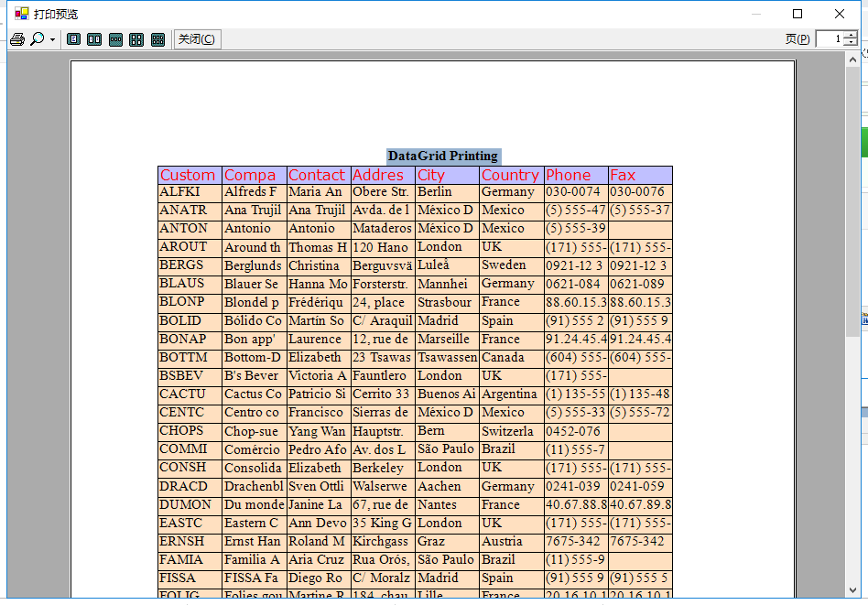Click the Hauptstr. address cell
This screenshot has width=868, height=605.
point(383,431)
